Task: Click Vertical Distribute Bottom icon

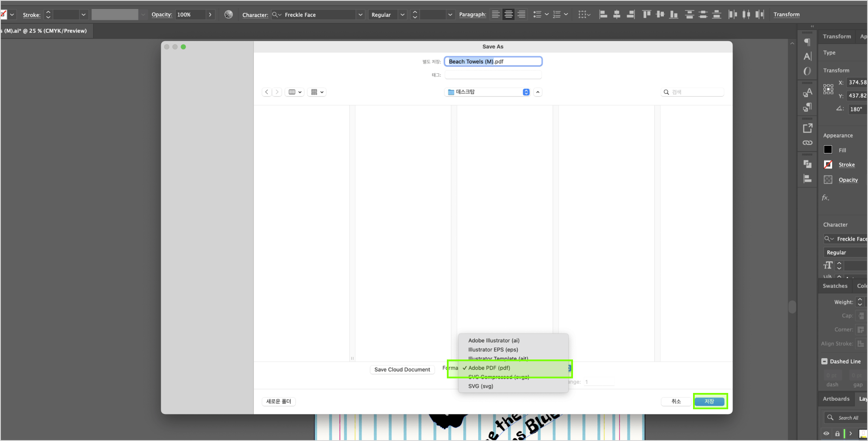Action: pos(717,15)
